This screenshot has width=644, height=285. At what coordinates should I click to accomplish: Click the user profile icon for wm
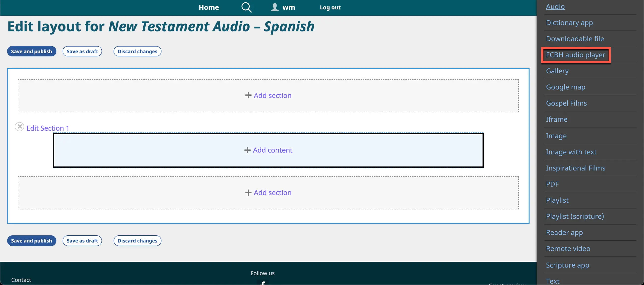274,7
